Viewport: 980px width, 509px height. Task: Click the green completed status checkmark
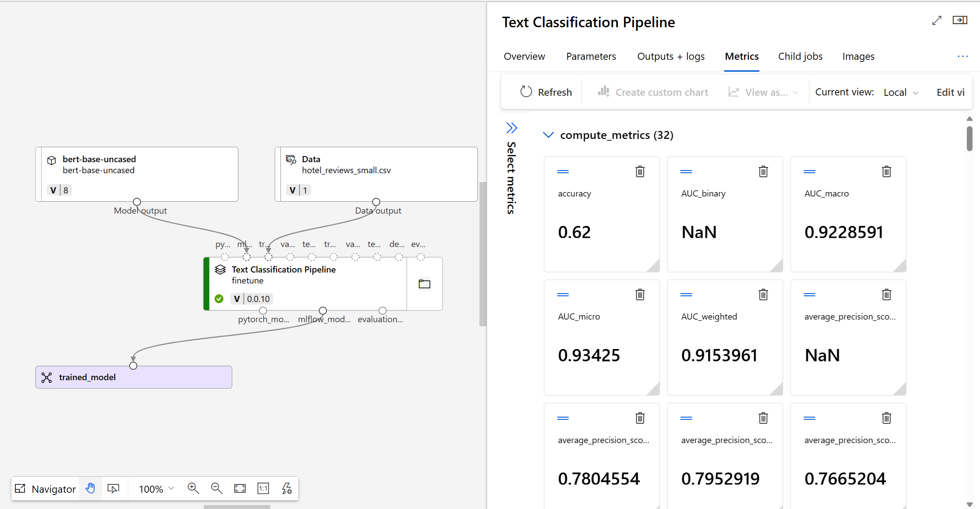coord(219,299)
